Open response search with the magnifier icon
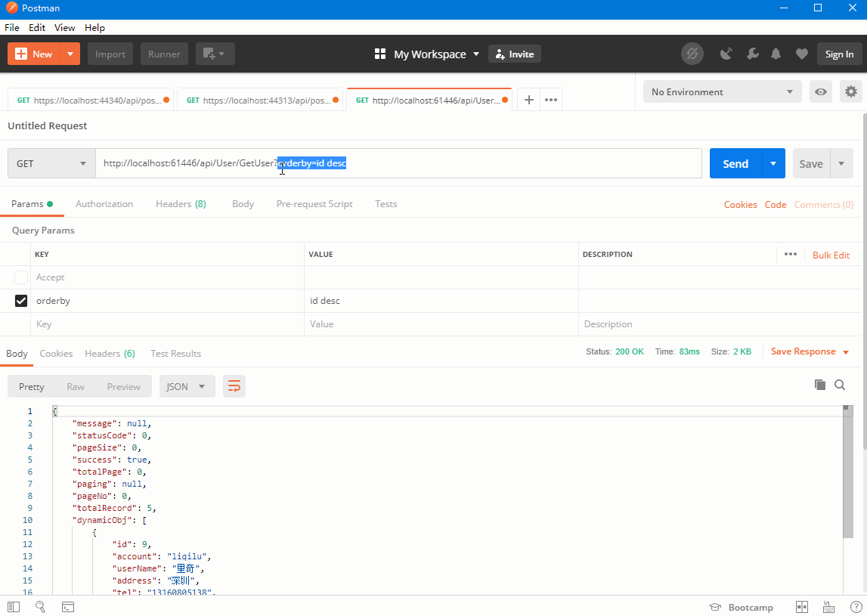867x616 pixels. (840, 385)
